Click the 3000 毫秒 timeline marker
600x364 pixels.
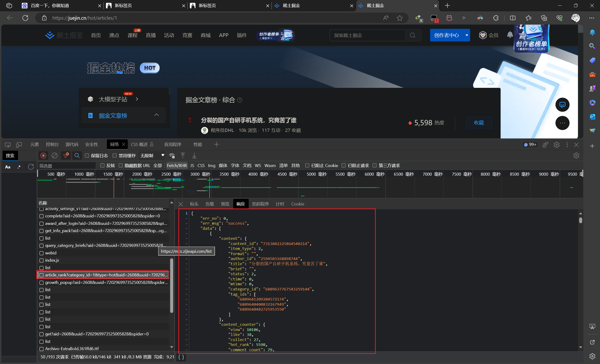(x=200, y=174)
